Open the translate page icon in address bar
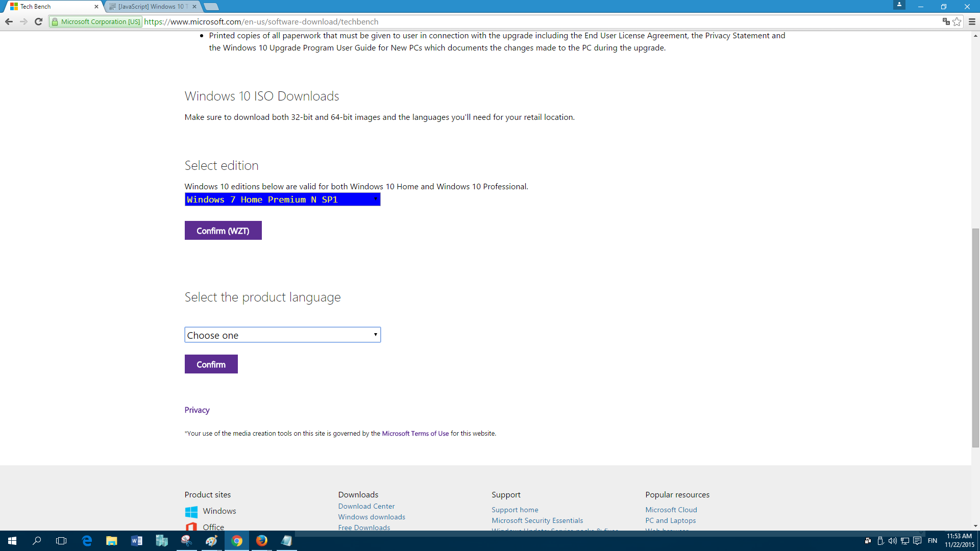 tap(946, 21)
